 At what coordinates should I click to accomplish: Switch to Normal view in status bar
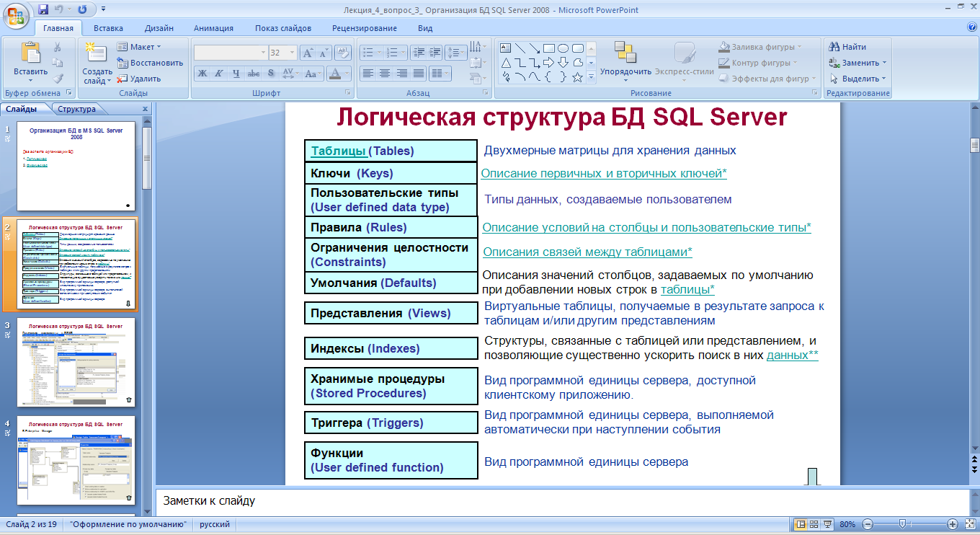[x=799, y=524]
